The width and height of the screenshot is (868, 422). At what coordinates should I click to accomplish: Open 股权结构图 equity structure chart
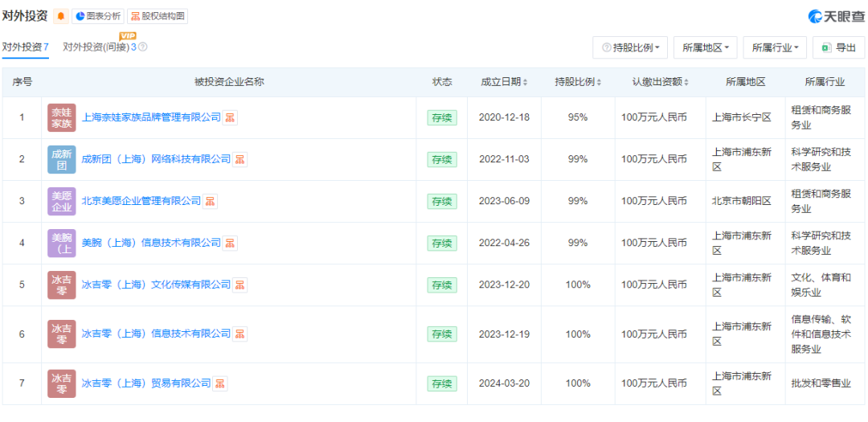pyautogui.click(x=158, y=16)
